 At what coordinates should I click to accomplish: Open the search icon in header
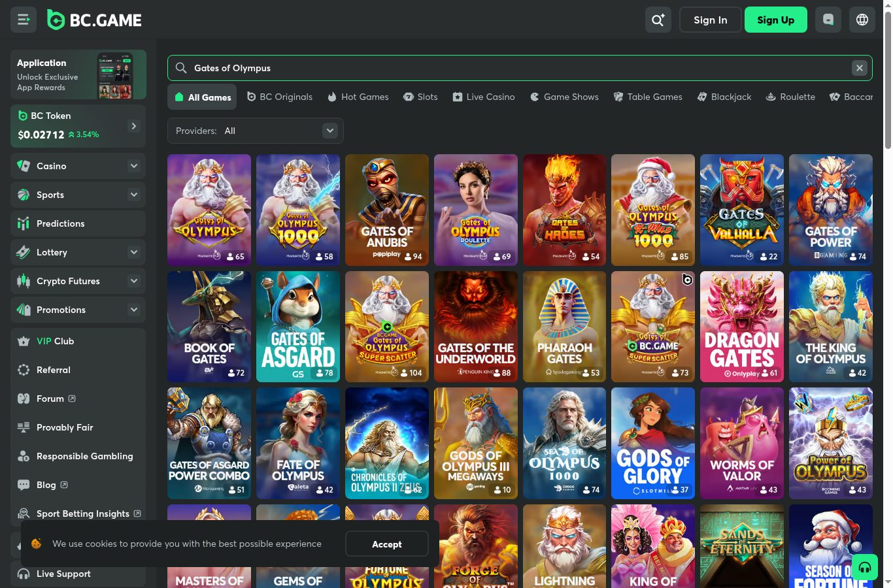point(658,20)
